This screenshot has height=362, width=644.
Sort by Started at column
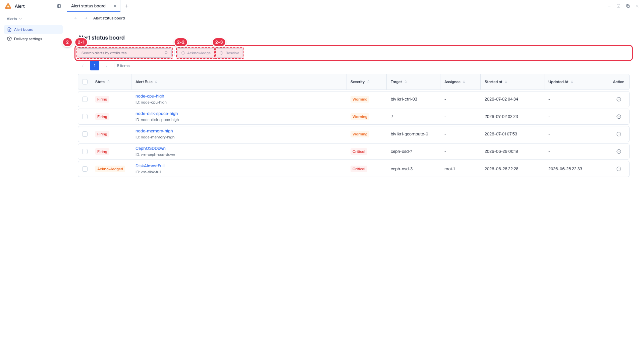(x=506, y=82)
